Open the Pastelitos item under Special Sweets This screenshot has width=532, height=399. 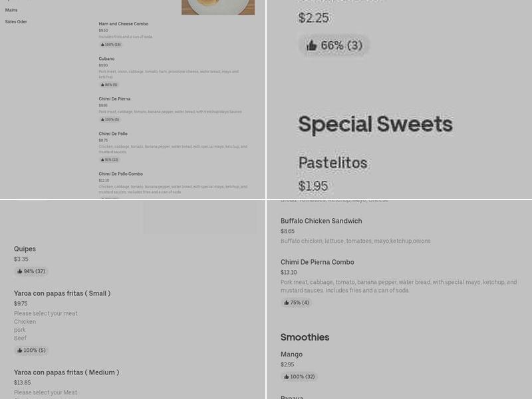334,162
